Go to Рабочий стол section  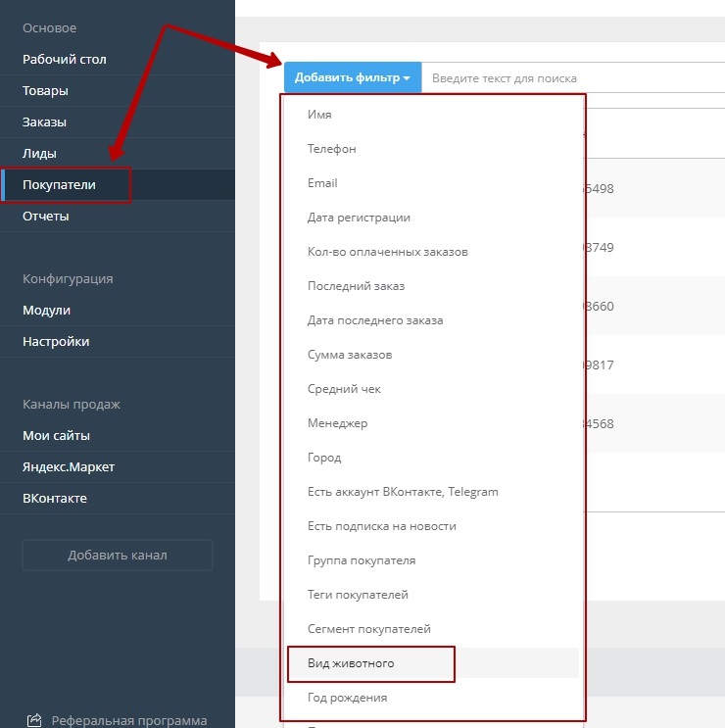click(x=65, y=59)
